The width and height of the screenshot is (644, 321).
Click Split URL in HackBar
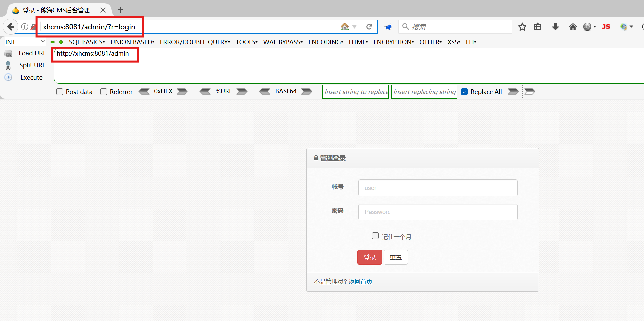(x=32, y=65)
